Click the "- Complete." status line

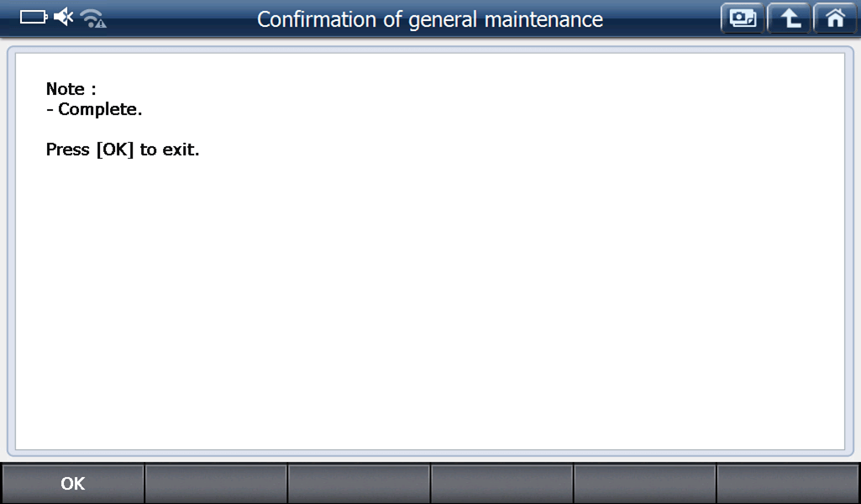pyautogui.click(x=94, y=110)
